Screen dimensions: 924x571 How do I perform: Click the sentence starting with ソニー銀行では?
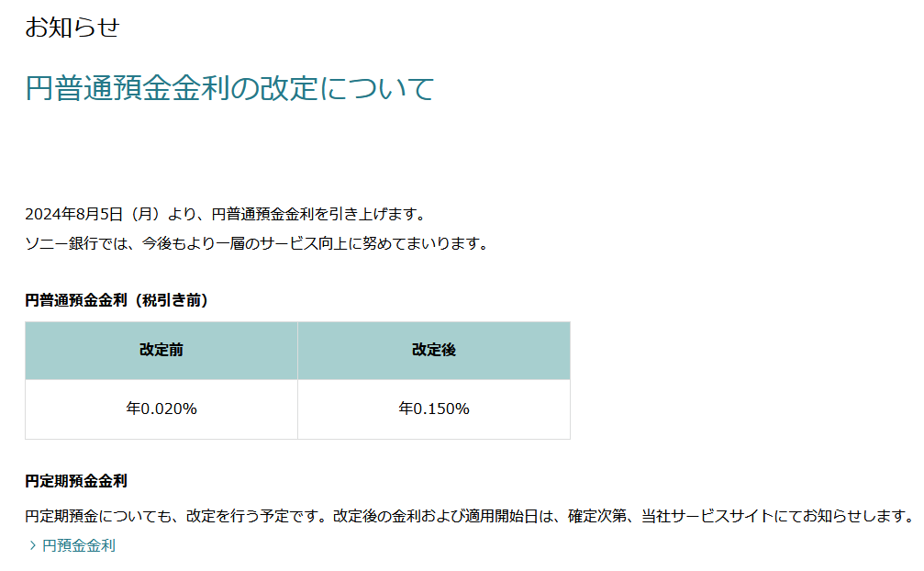(255, 243)
